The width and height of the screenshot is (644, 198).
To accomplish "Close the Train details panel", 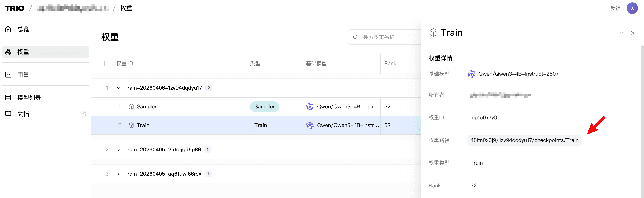I will click(633, 33).
